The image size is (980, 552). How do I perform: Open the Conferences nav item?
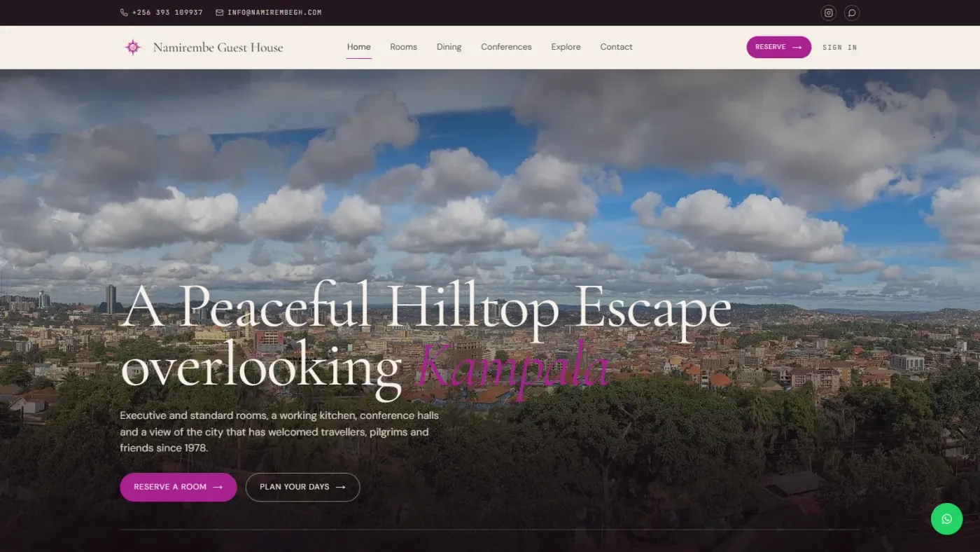pos(506,47)
